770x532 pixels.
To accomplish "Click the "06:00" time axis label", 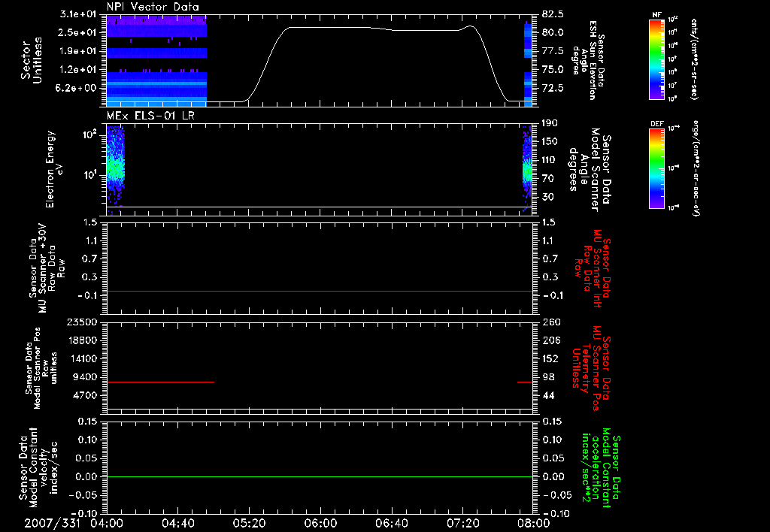I will pos(320,523).
